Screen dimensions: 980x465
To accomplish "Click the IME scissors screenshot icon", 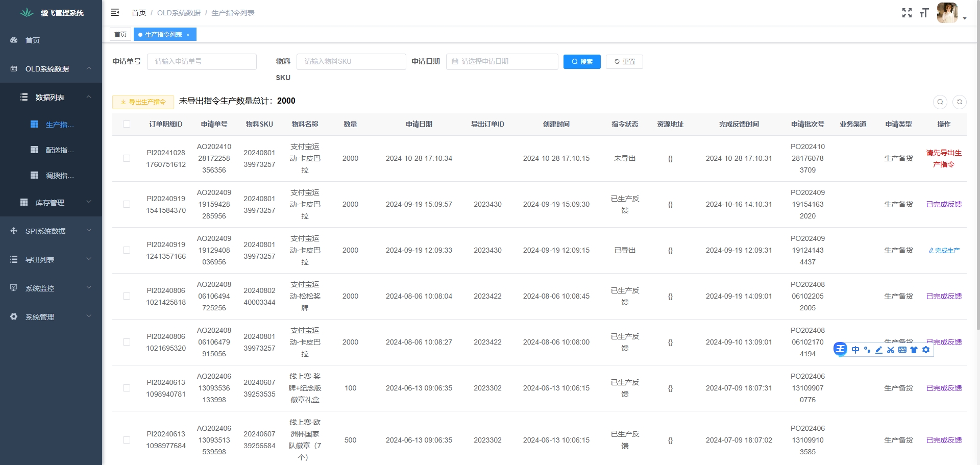I will (x=891, y=350).
